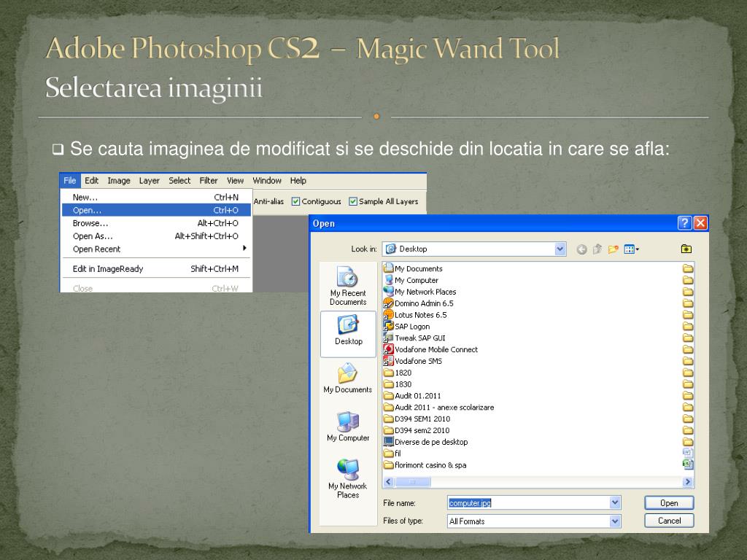Screen dimensions: 747x560
Task: Open the Select menu
Action: [179, 181]
